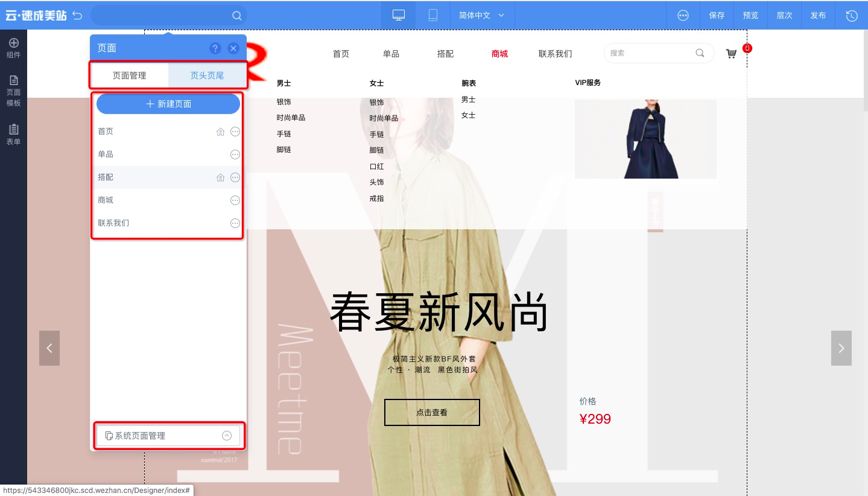
Task: Click the top toolbar search field
Action: [x=168, y=16]
